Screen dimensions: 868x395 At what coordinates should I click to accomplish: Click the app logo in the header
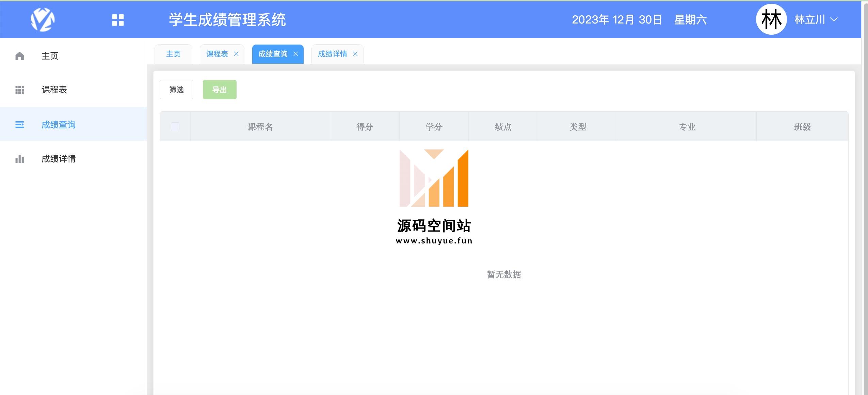[x=43, y=20]
